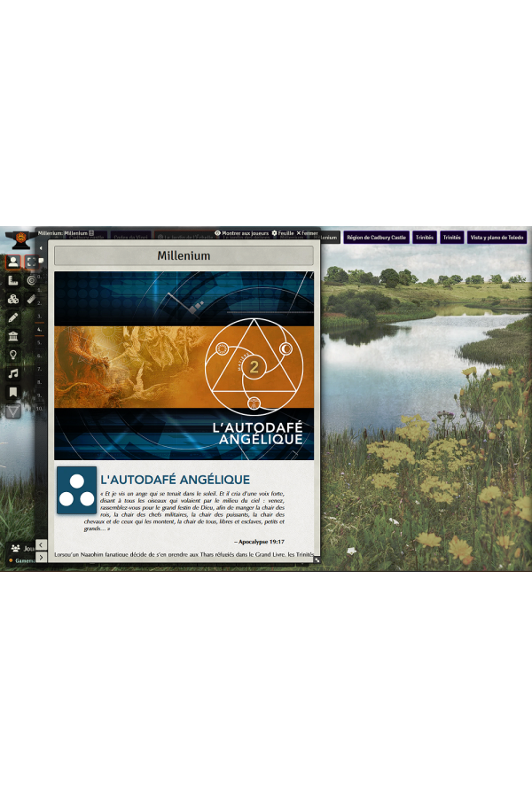This screenshot has height=798, width=532.
Task: Select the Walls Controls building icon
Action: pos(13,336)
